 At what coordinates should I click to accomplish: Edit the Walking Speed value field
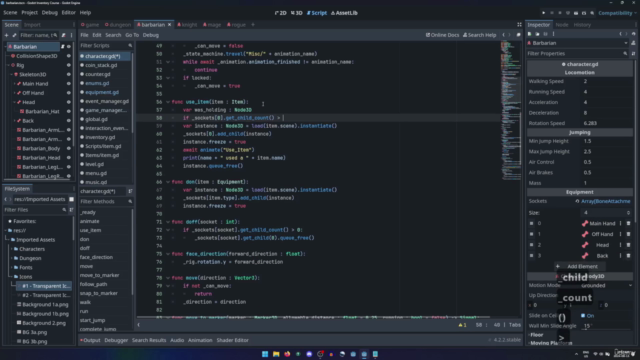coord(607,81)
